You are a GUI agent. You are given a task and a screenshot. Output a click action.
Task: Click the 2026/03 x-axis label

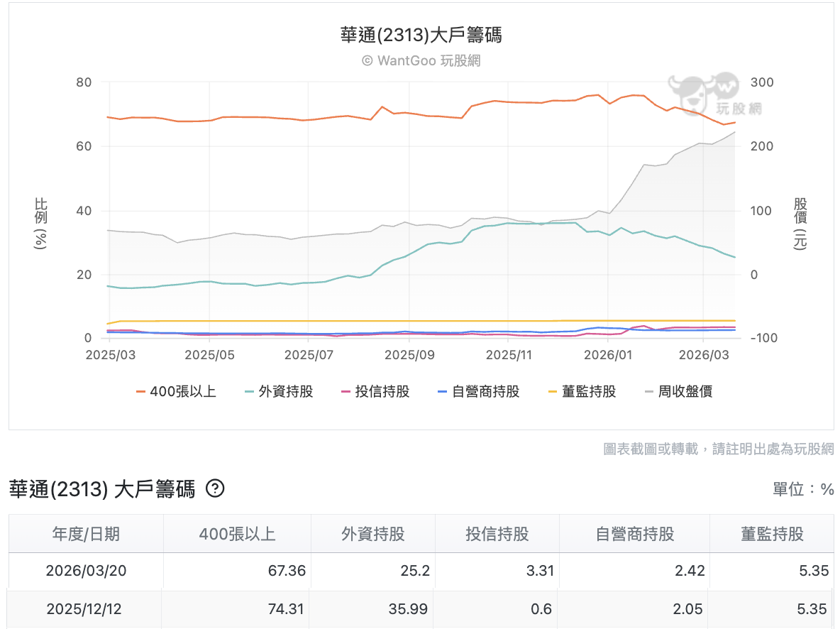point(704,355)
